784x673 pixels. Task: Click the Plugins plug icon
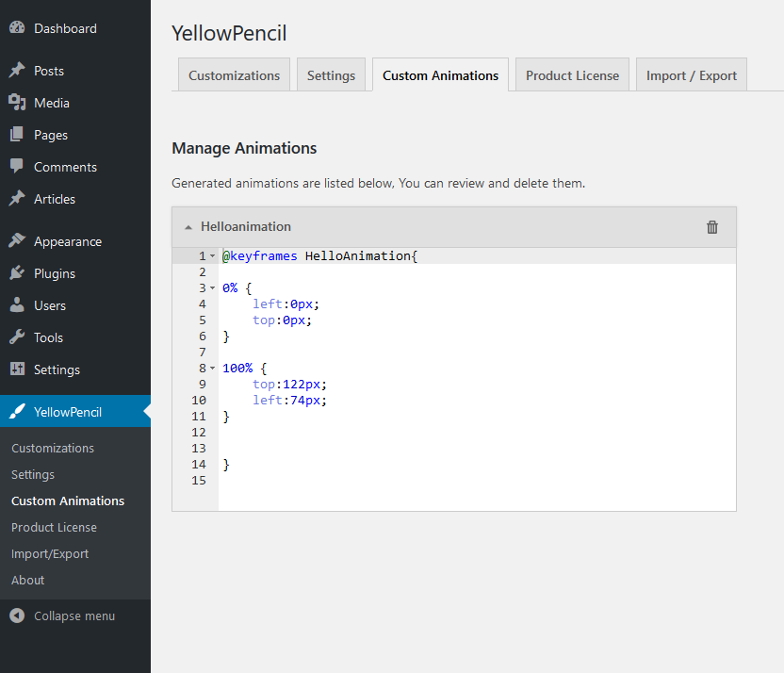click(17, 272)
